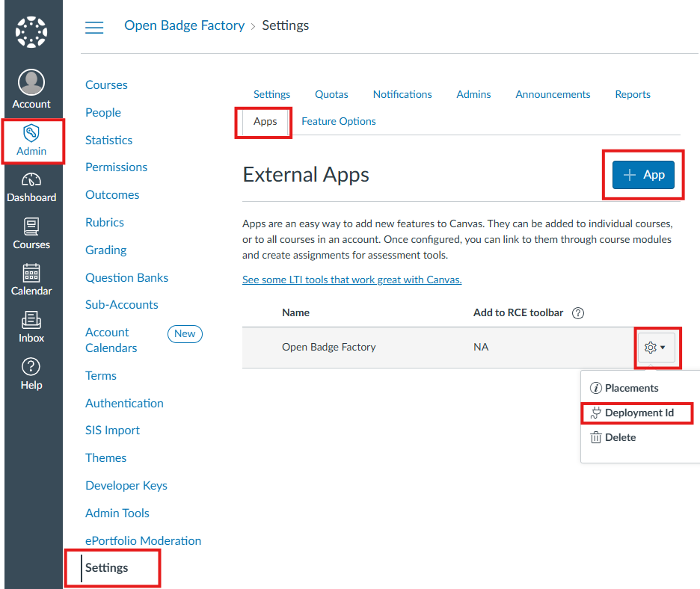Open Settings in the account menu

106,568
